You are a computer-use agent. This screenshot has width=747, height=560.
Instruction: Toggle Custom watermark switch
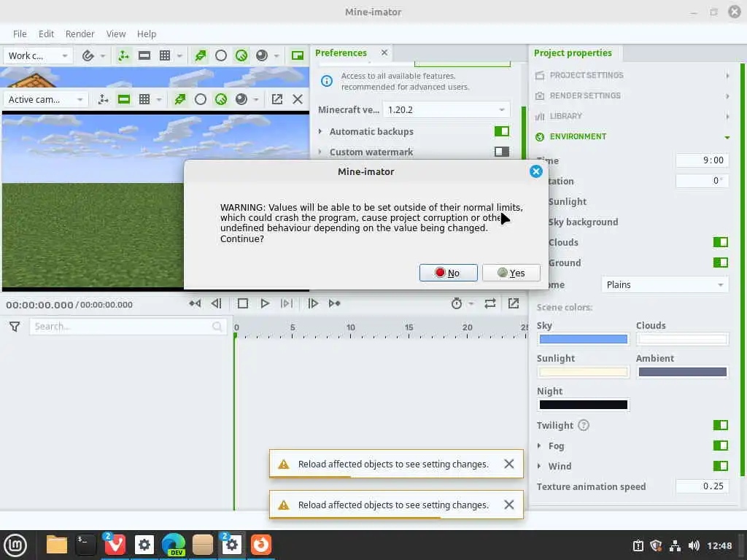click(x=502, y=152)
